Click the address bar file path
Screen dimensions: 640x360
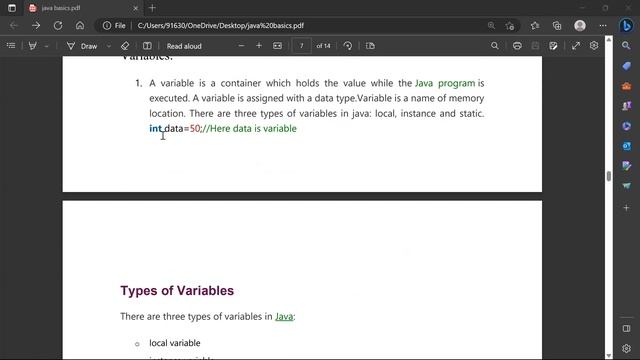click(x=220, y=25)
